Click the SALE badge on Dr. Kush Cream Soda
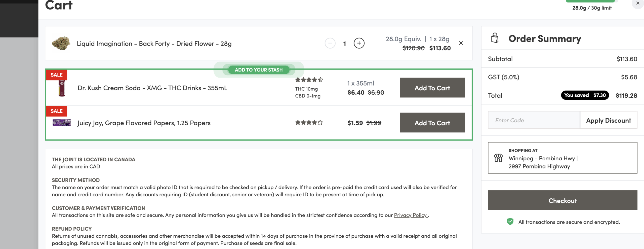Viewport: 644px width, 249px height. pos(56,75)
